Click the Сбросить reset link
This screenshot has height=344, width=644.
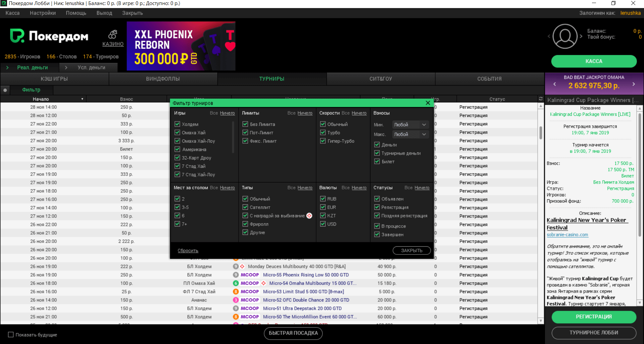pyautogui.click(x=188, y=251)
